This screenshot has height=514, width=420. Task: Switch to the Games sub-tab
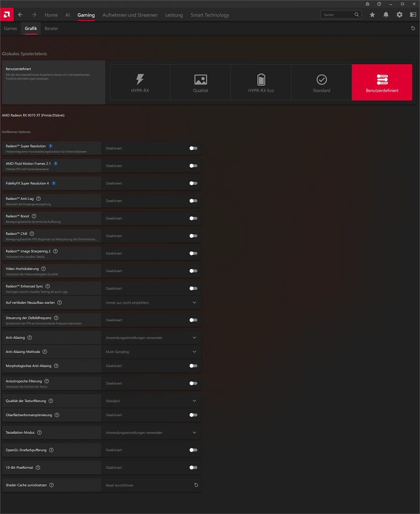click(x=11, y=29)
